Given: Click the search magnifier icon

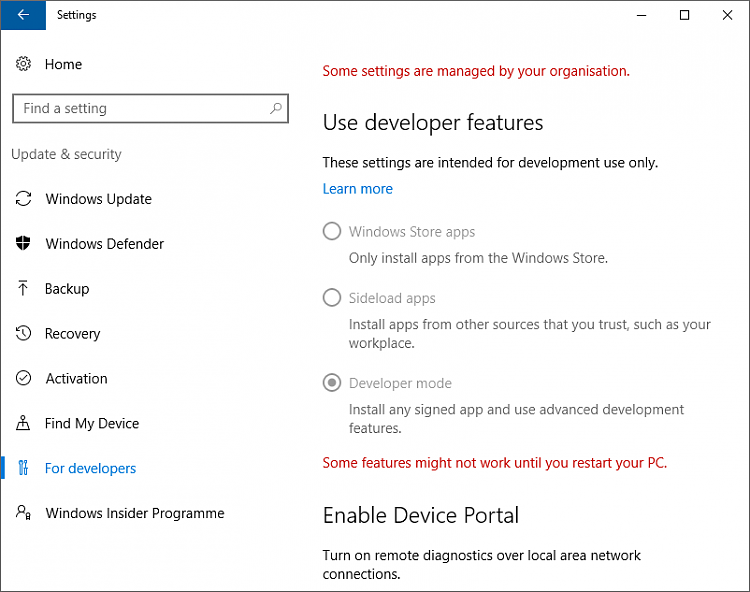Looking at the screenshot, I should pyautogui.click(x=276, y=109).
